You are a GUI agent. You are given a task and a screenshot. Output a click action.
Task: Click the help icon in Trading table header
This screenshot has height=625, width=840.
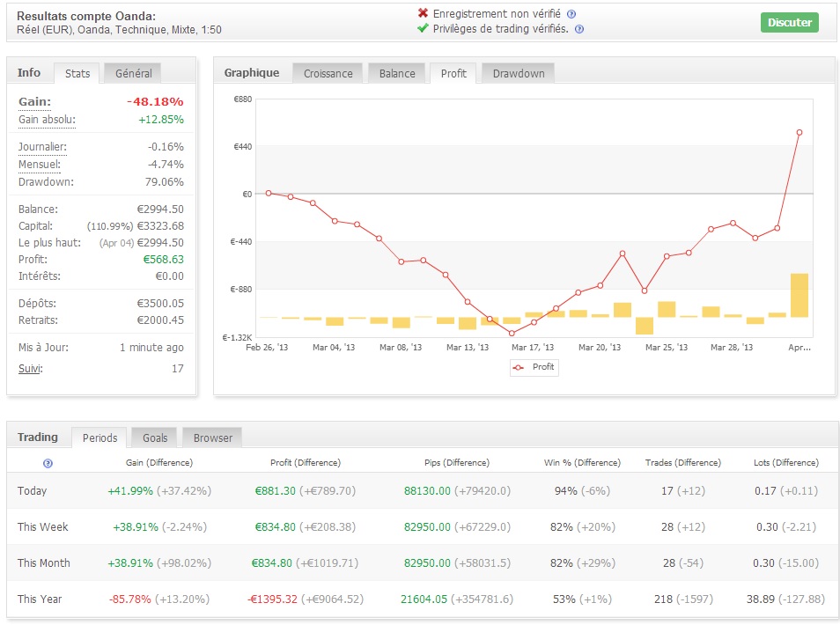pyautogui.click(x=48, y=463)
